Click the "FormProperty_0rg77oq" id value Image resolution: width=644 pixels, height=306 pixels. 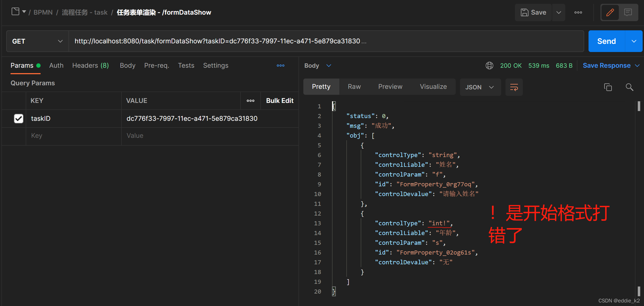(x=435, y=184)
